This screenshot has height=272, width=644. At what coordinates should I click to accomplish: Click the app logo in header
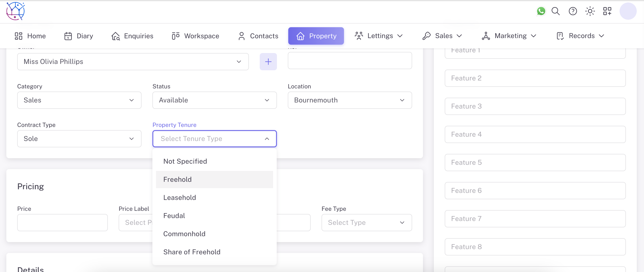15,11
